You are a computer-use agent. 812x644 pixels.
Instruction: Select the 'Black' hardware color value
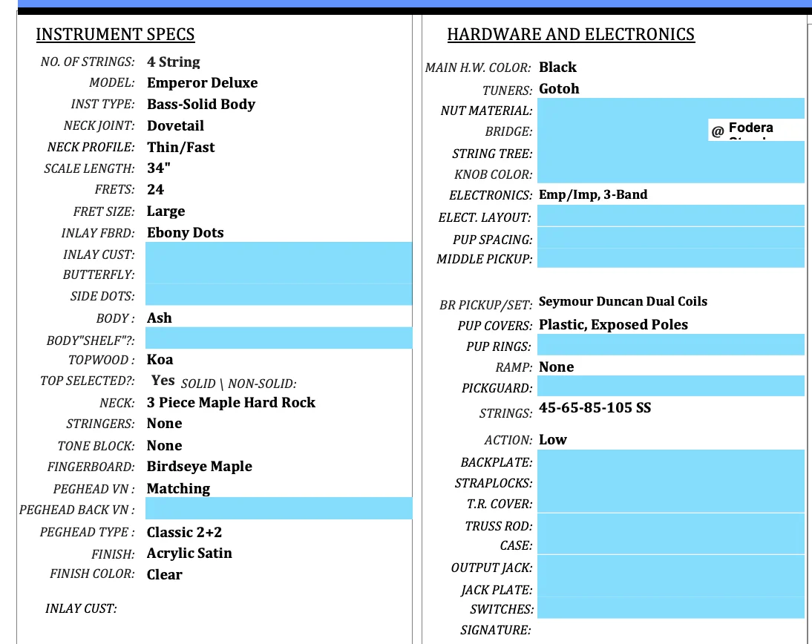coord(557,68)
